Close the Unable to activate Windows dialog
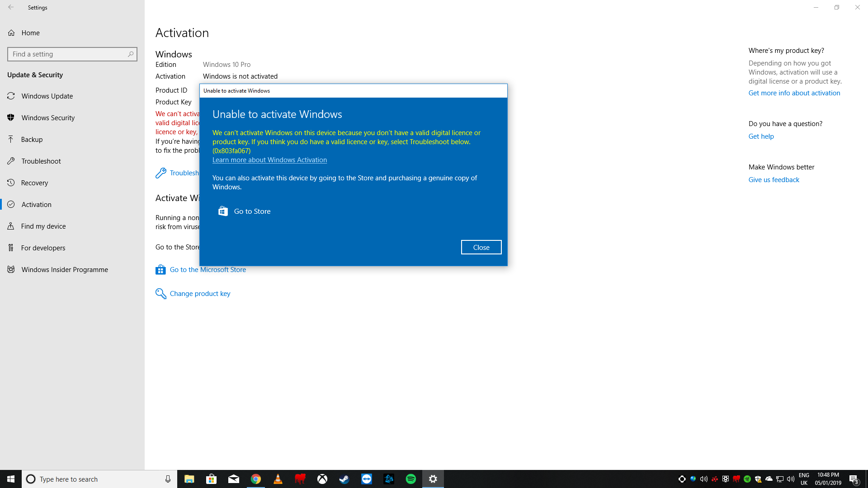The height and width of the screenshot is (488, 868). pos(481,247)
